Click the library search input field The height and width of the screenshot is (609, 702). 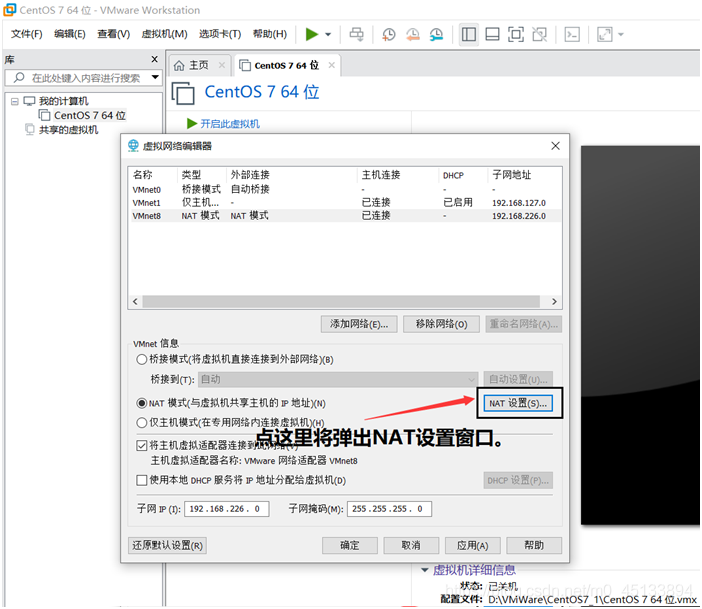pyautogui.click(x=83, y=78)
